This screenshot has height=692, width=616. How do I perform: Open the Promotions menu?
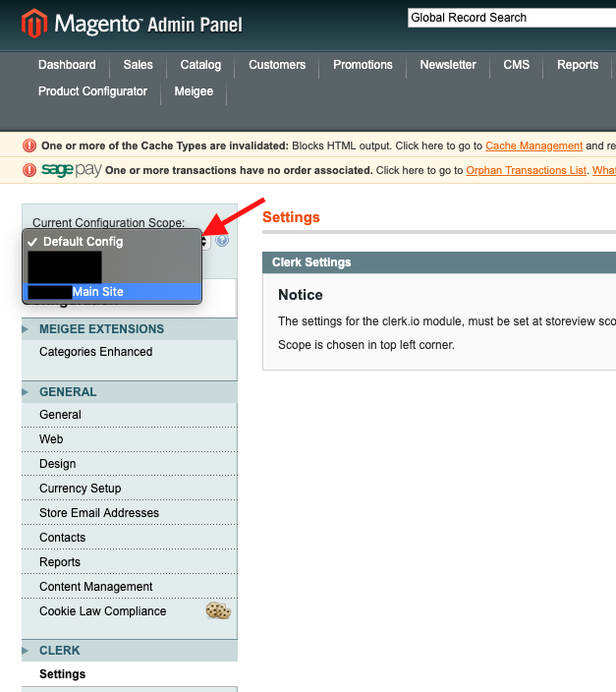click(x=363, y=65)
